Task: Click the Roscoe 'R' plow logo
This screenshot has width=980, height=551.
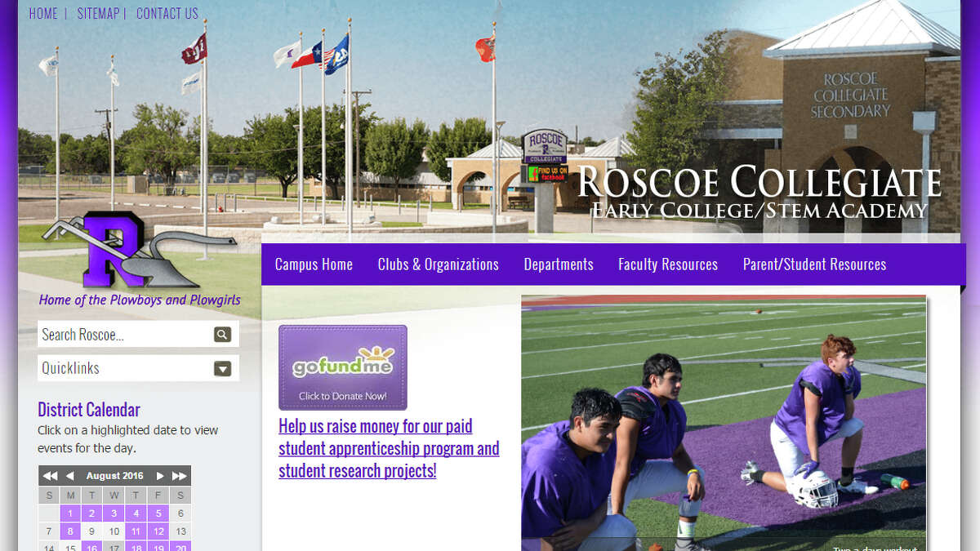Action: tap(114, 251)
